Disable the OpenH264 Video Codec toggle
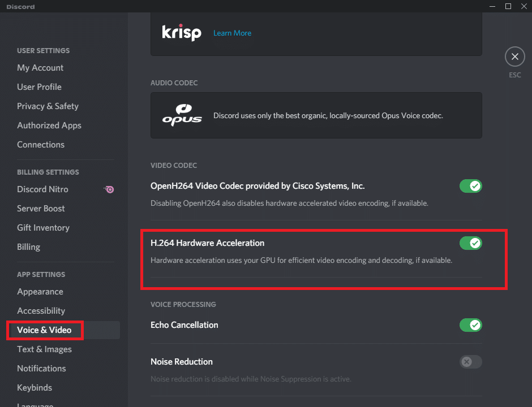This screenshot has height=407, width=532. (470, 186)
